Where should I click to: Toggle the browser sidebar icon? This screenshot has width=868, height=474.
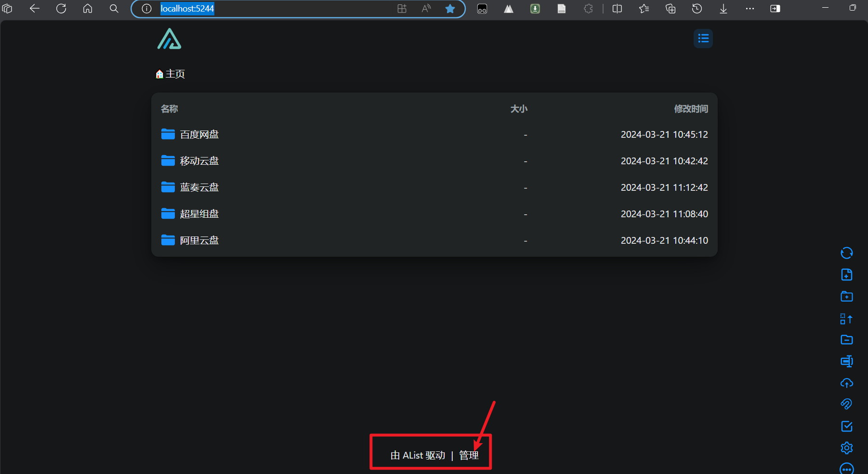[775, 9]
